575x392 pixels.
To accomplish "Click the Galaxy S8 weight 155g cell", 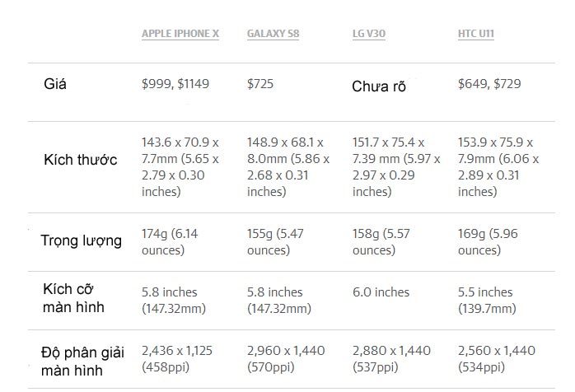I will [x=275, y=241].
